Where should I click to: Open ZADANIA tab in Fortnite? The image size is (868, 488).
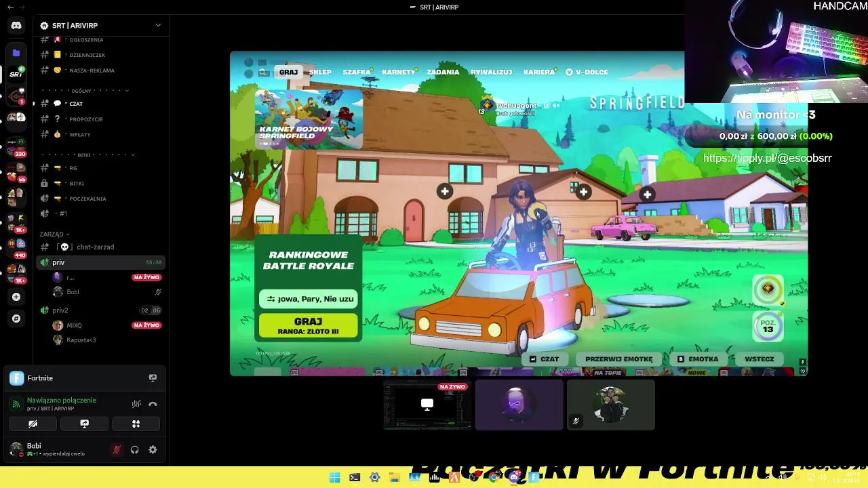pyautogui.click(x=443, y=72)
